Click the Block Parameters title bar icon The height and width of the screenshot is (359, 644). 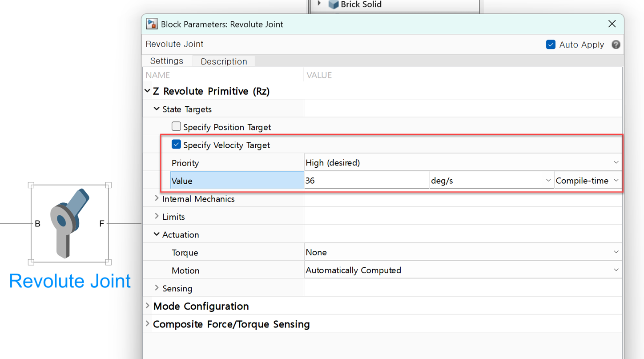tap(152, 24)
